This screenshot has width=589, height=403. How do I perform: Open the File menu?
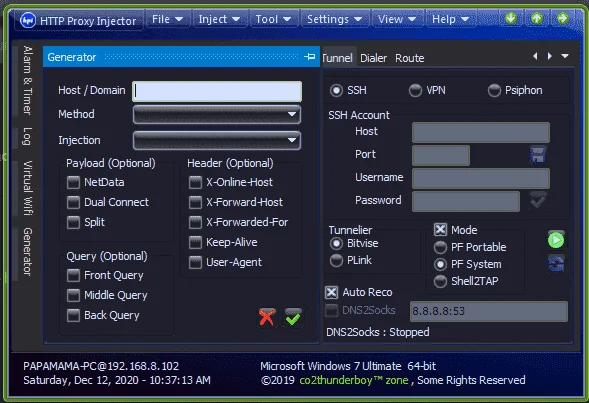167,19
